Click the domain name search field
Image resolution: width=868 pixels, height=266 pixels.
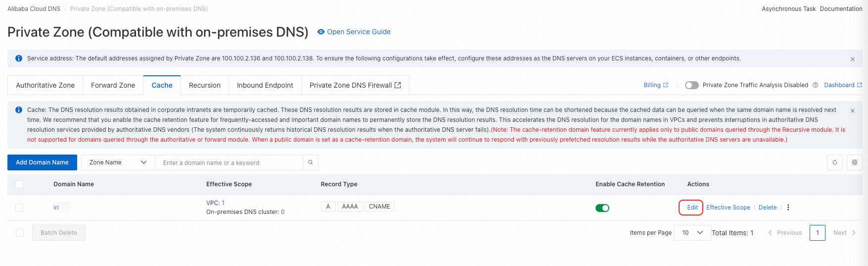(229, 162)
